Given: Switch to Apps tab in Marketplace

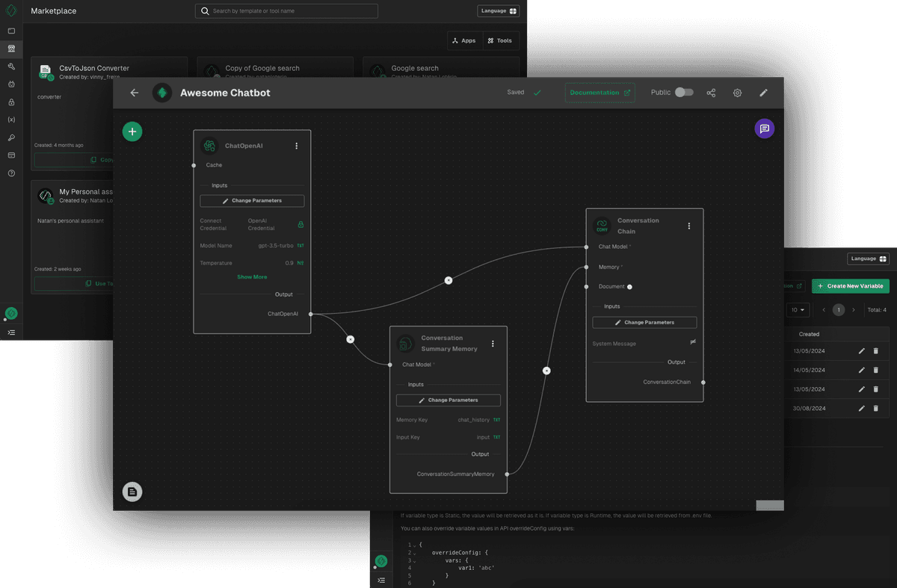Looking at the screenshot, I should tap(464, 40).
